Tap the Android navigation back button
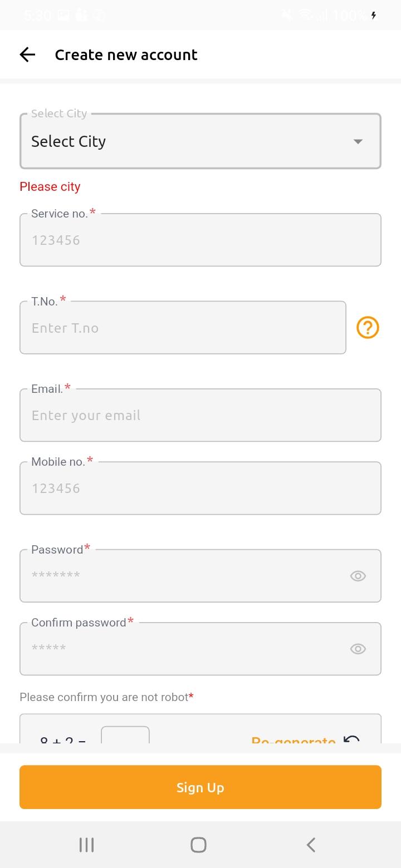401x868 pixels. 311,845
